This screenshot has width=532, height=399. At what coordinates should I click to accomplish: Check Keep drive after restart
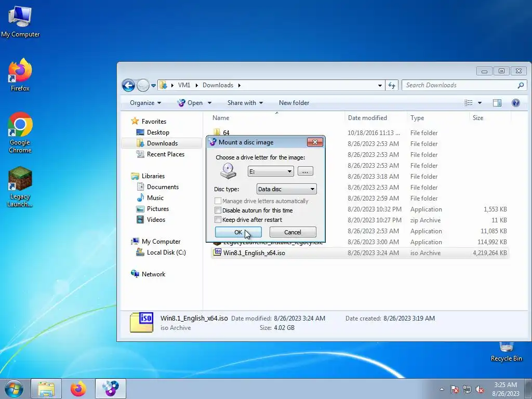pos(218,220)
